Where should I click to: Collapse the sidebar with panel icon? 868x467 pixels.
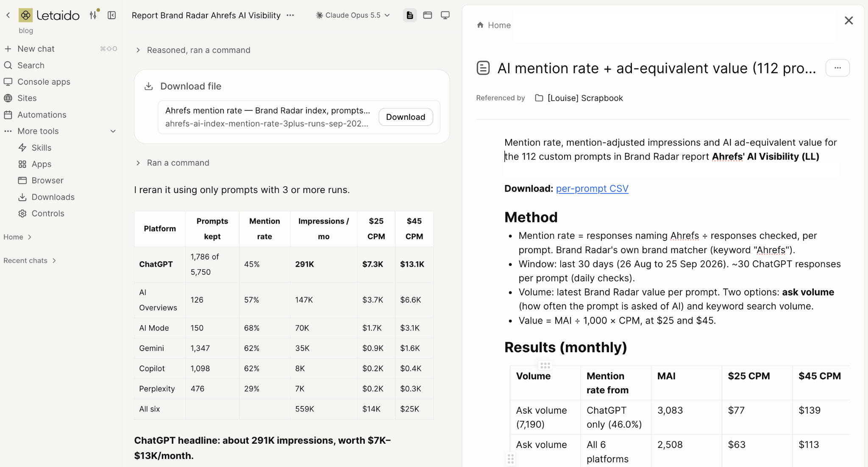click(x=112, y=15)
